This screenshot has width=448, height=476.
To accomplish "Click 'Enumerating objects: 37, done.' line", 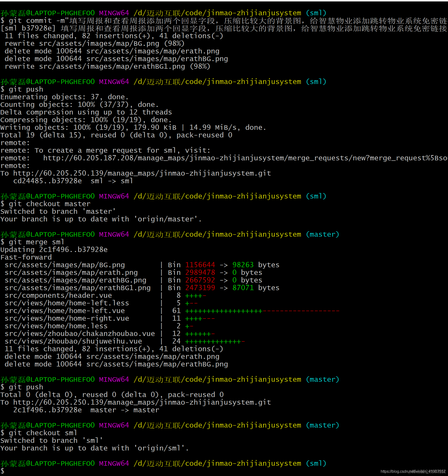I will (x=64, y=97).
